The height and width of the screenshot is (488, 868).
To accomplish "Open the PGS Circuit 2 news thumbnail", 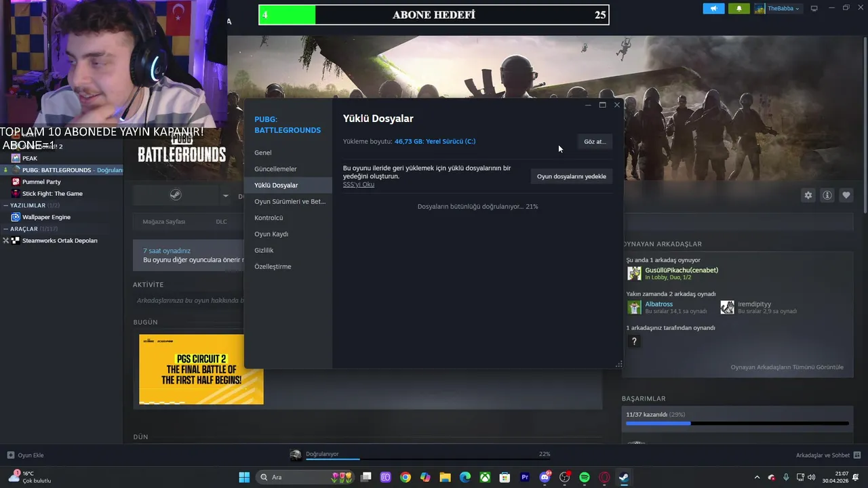I will click(x=201, y=369).
